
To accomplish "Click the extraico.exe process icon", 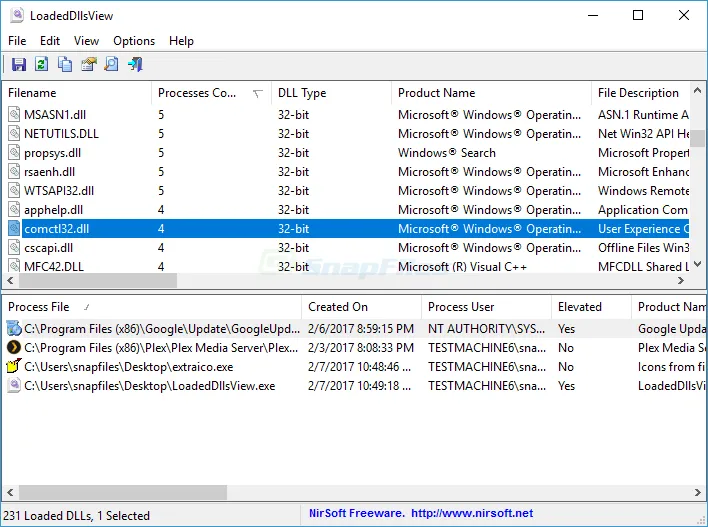I will pos(14,366).
